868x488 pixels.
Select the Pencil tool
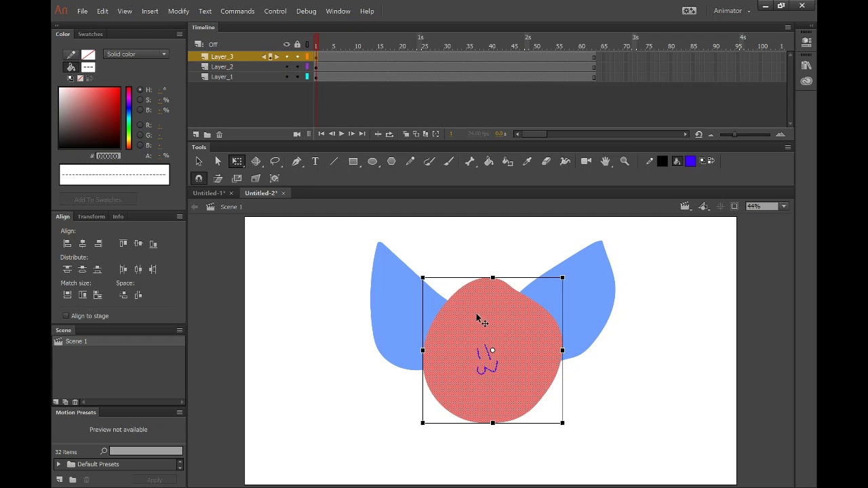(x=410, y=161)
